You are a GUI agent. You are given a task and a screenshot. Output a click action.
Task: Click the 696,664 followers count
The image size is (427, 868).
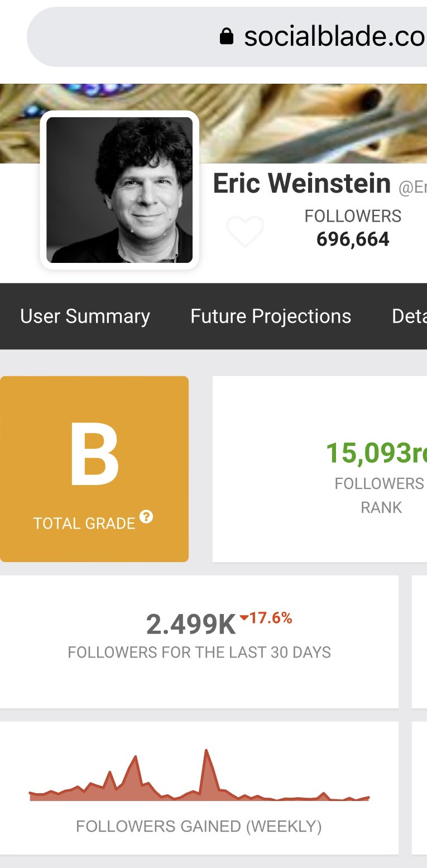353,239
